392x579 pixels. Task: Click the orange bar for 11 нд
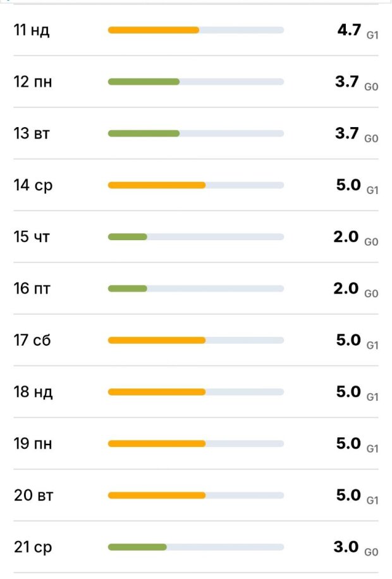point(154,30)
